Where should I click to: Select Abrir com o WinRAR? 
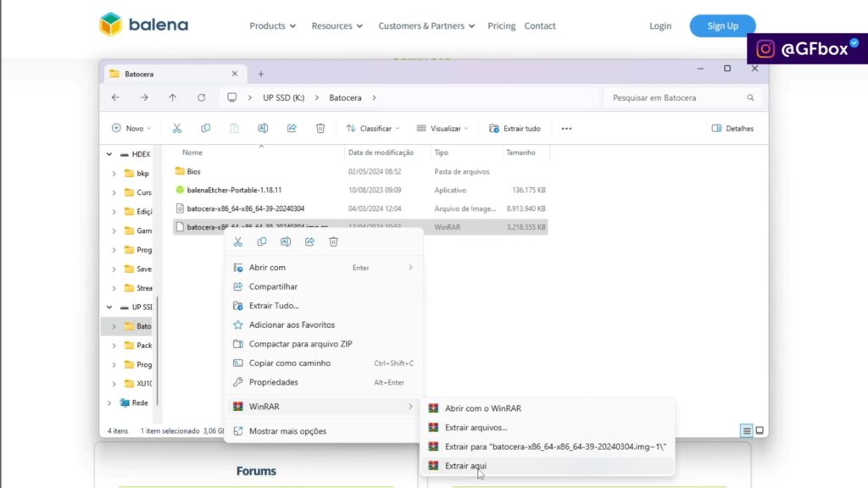click(548, 408)
